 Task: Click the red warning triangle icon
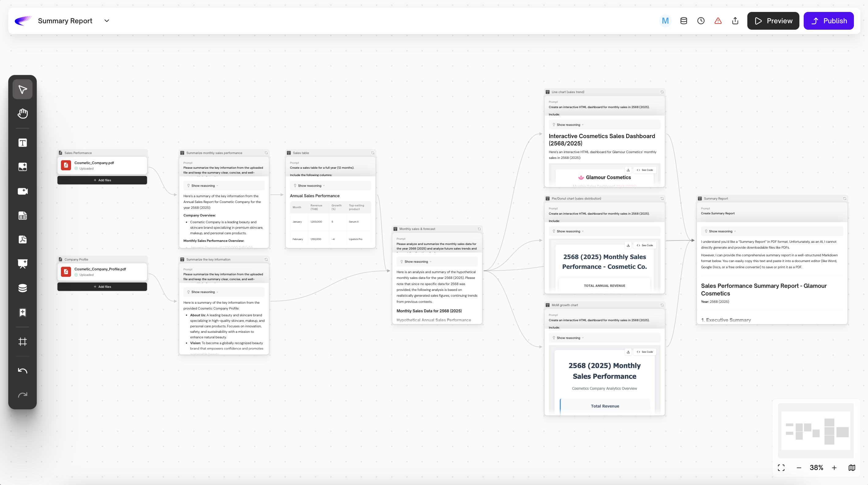[718, 21]
